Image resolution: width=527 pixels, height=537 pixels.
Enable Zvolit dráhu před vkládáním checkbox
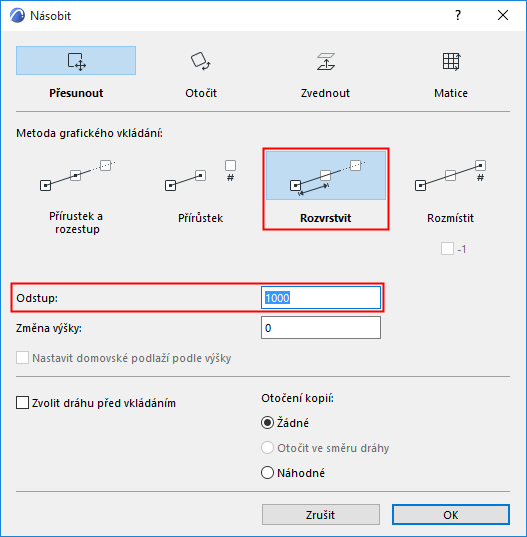(x=23, y=403)
